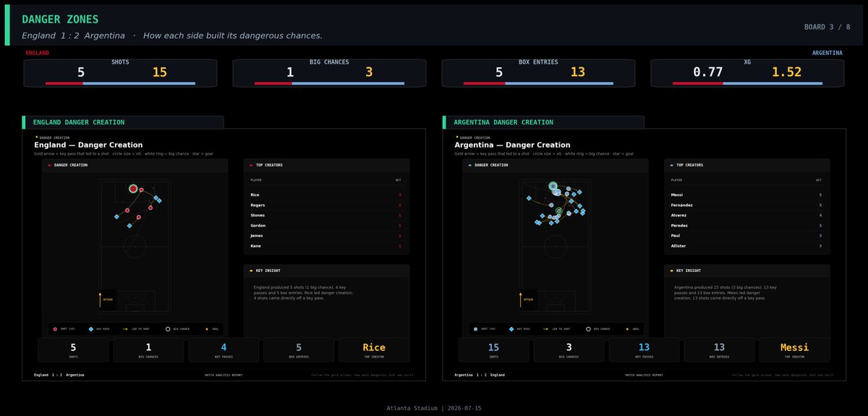This screenshot has height=416, width=868.
Task: Click the blue dot beside Argentina's Top Creators
Action: 671,165
